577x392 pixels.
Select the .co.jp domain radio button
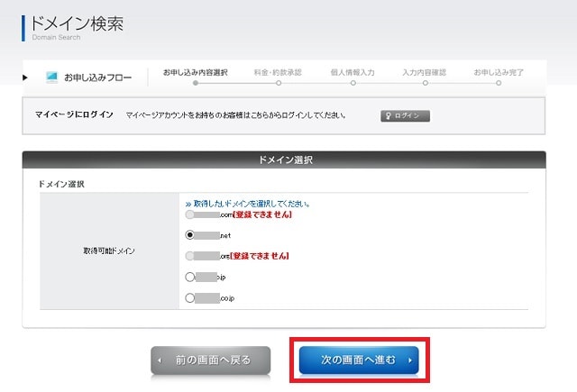pyautogui.click(x=189, y=297)
